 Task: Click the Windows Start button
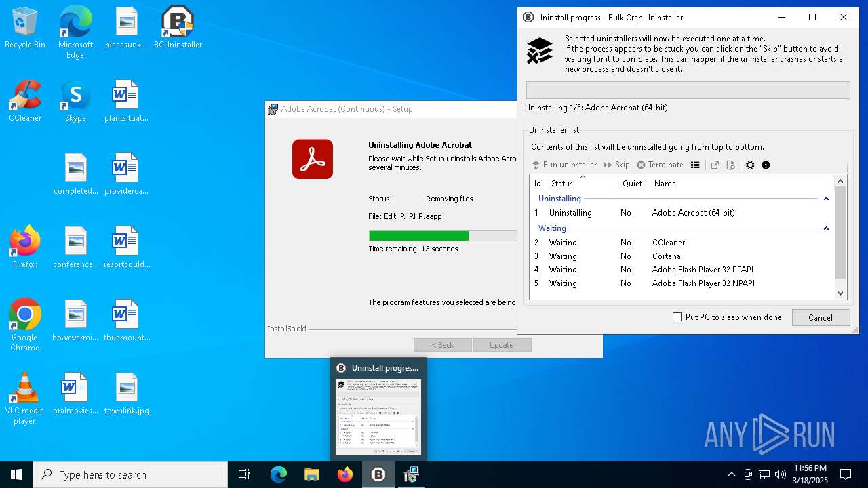tap(16, 474)
